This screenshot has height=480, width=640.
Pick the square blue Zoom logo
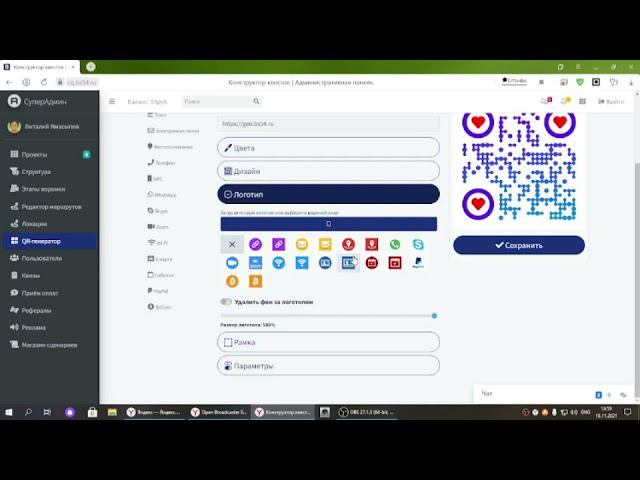[x=256, y=263]
